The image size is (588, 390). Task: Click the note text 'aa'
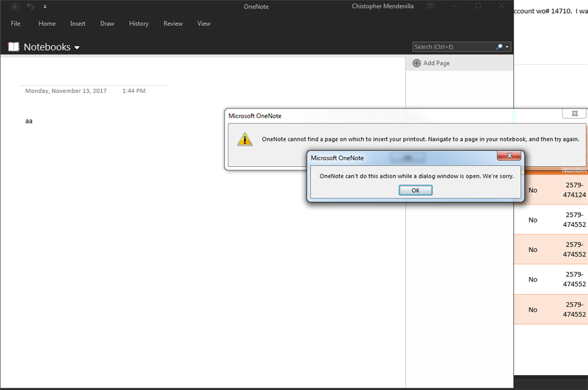click(29, 121)
